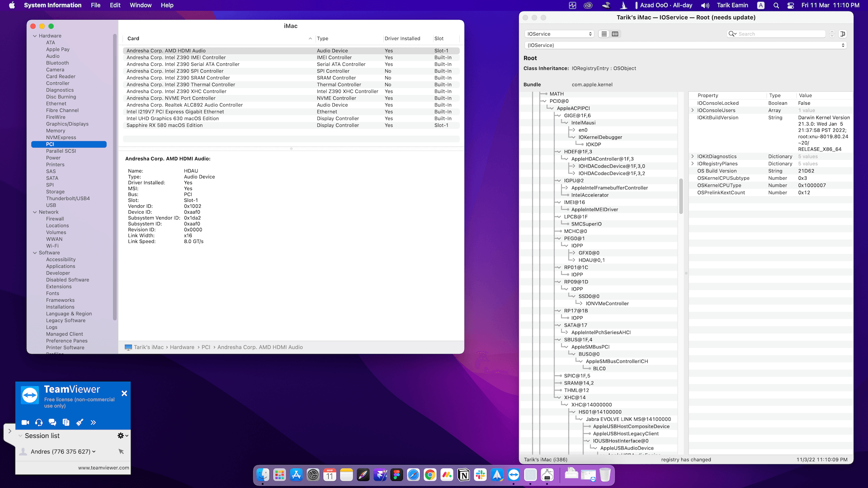Collapse the Session list in TeamViewer

[x=20, y=436]
